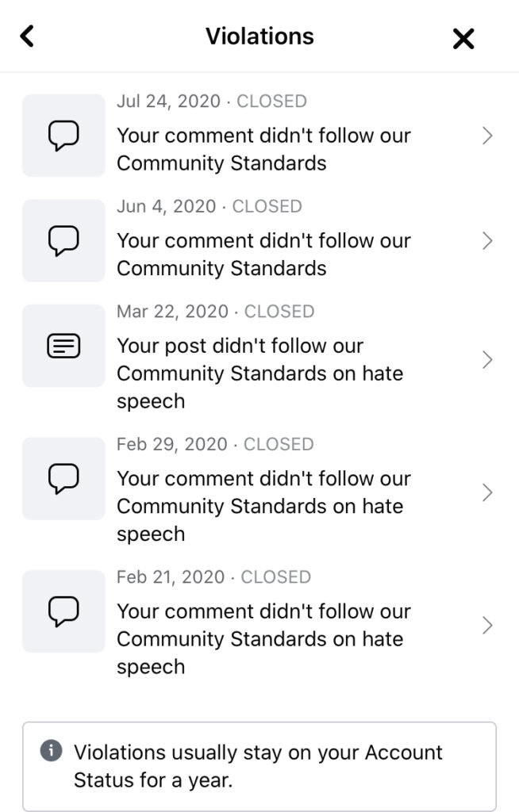Image resolution: width=519 pixels, height=812 pixels.
Task: Go back using the top-left arrow
Action: pos(28,36)
